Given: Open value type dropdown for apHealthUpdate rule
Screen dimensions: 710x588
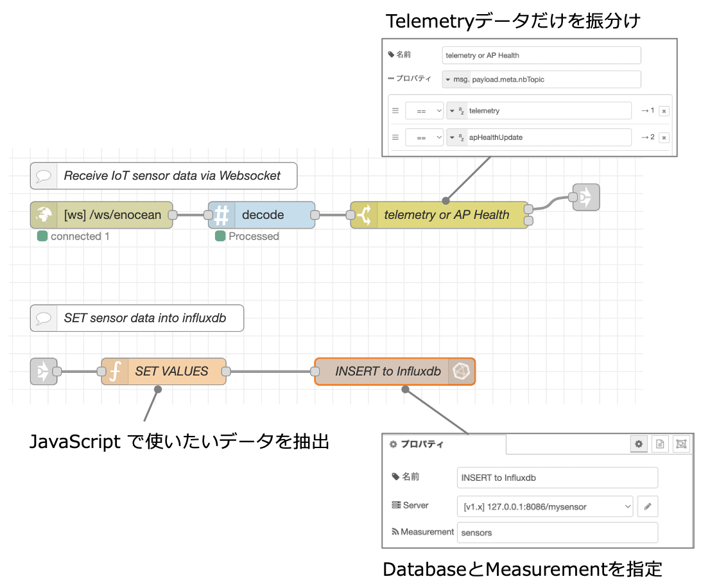Looking at the screenshot, I should pos(456,137).
